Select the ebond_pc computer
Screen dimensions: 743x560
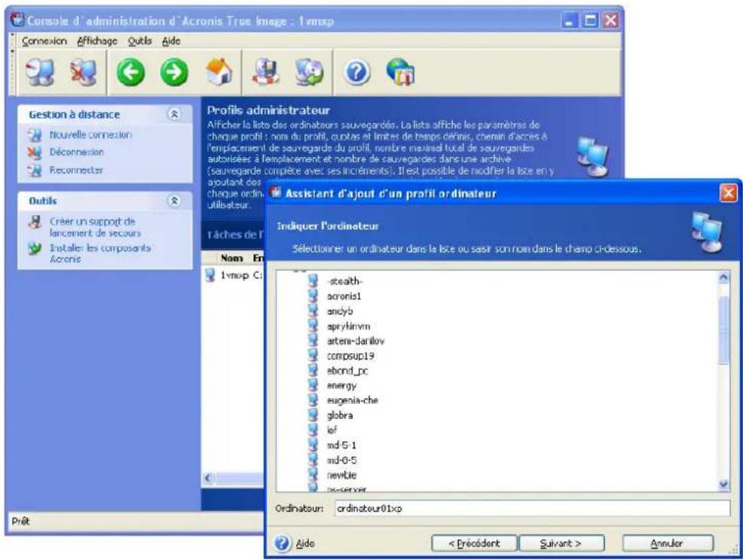point(347,371)
